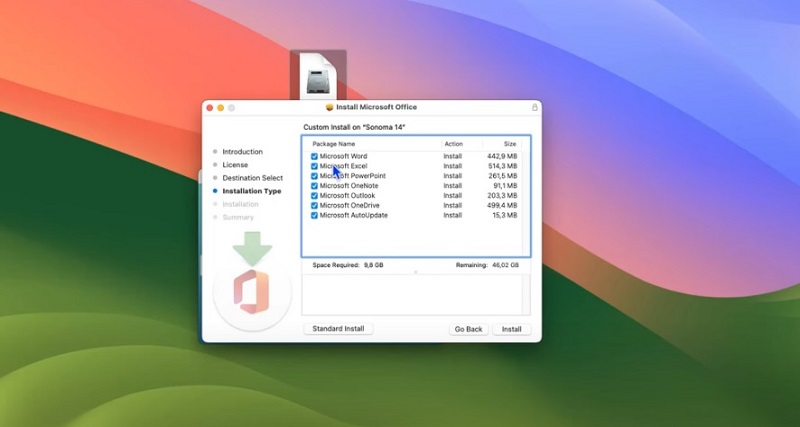Untick the Microsoft AutoUpdate checkbox

click(x=314, y=215)
